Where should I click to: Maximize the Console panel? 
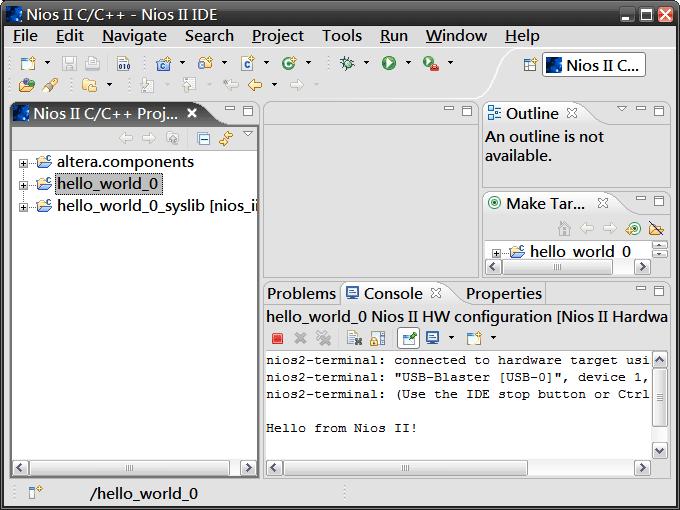pyautogui.click(x=659, y=291)
